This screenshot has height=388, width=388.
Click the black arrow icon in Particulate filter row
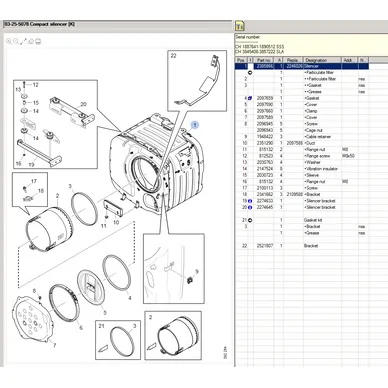point(250,72)
